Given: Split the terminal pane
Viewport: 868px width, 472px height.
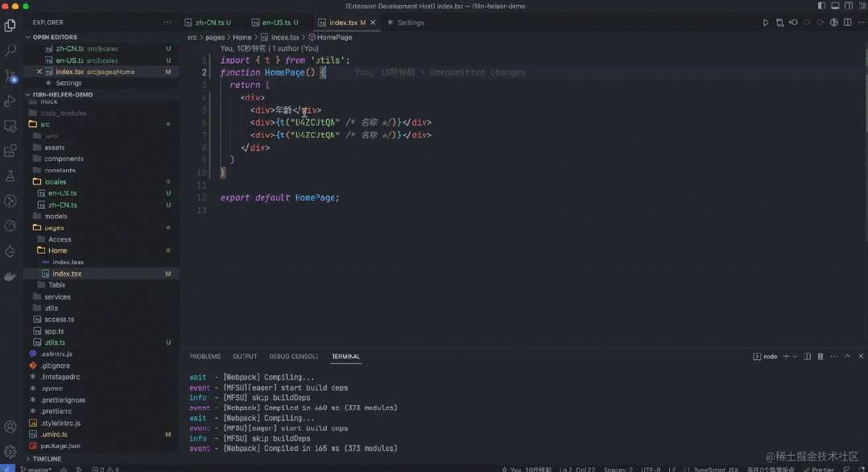Looking at the screenshot, I should click(807, 357).
